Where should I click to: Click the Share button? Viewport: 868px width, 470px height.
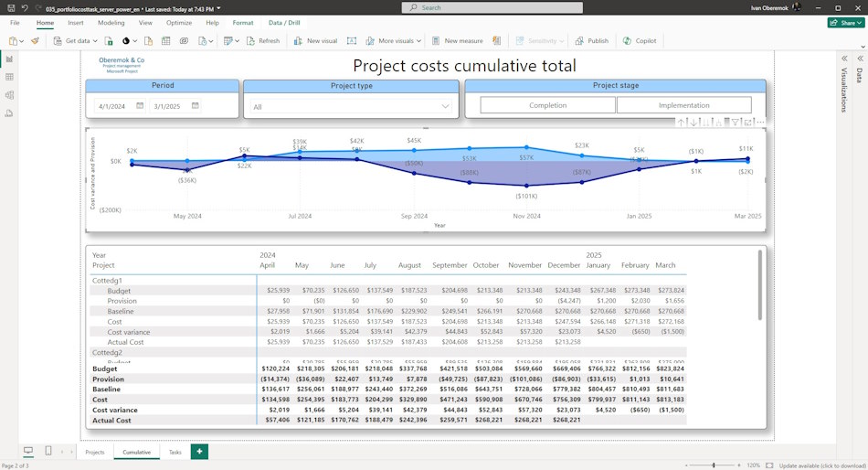click(x=846, y=23)
